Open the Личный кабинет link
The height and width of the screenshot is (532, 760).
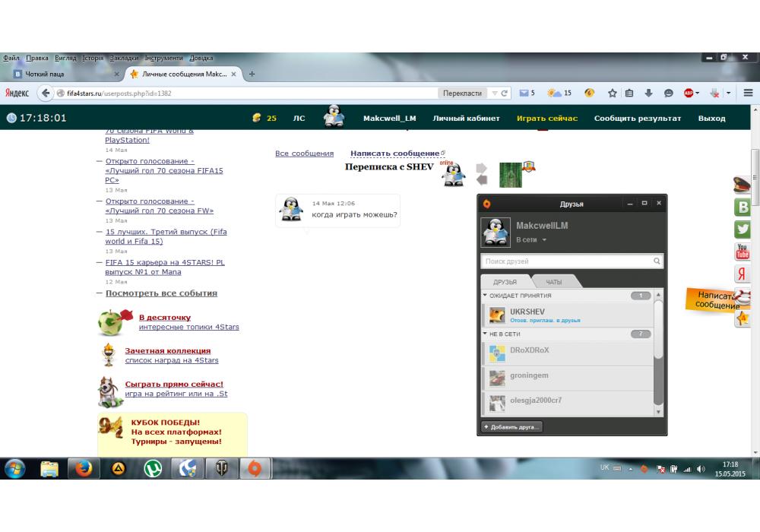pos(466,119)
